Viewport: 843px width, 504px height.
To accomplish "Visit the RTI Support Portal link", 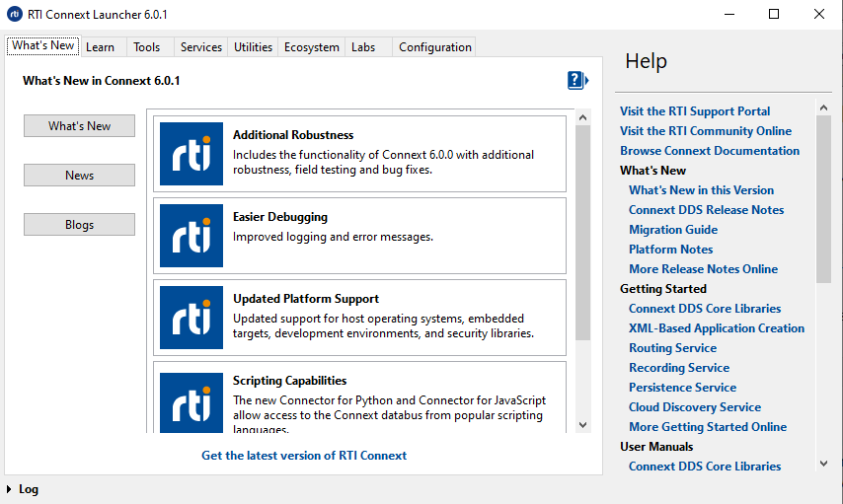I will 695,111.
